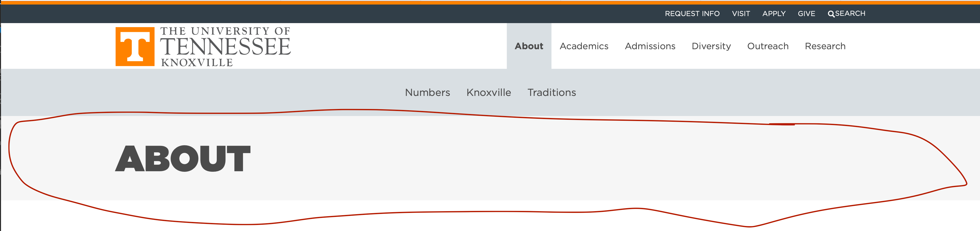Open the Numbers subpage
The height and width of the screenshot is (231, 980).
tap(427, 92)
